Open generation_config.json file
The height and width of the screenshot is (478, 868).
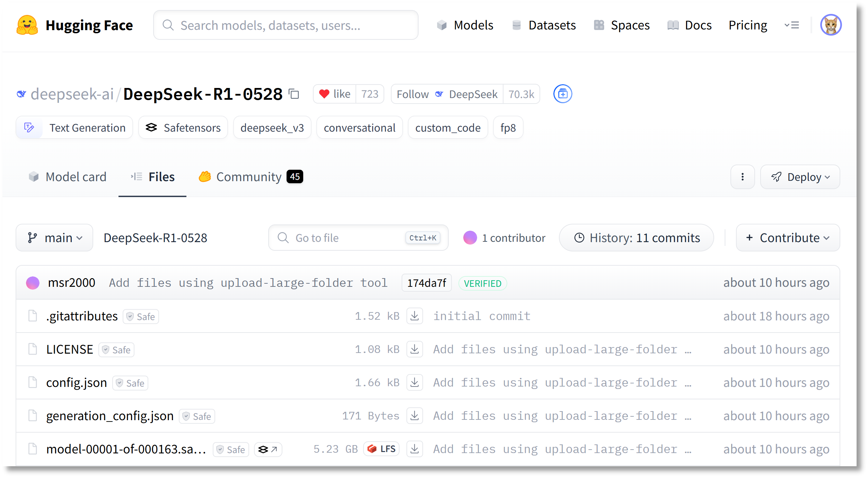[x=110, y=416]
